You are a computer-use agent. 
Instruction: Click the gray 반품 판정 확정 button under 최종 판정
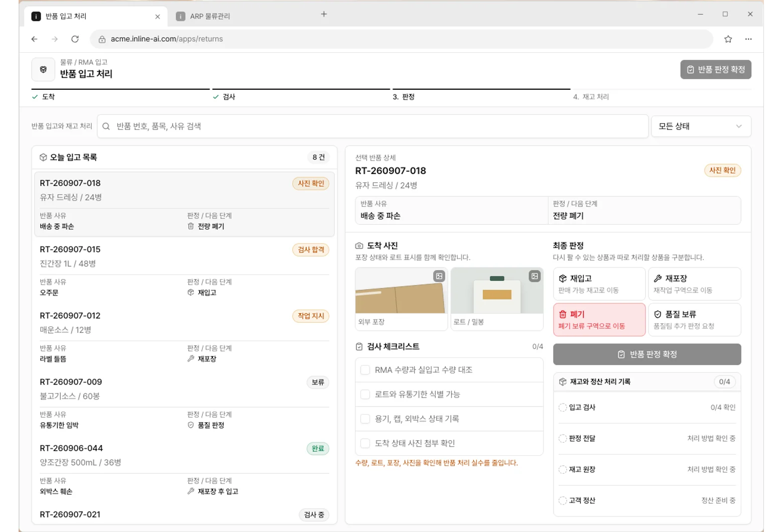point(647,354)
